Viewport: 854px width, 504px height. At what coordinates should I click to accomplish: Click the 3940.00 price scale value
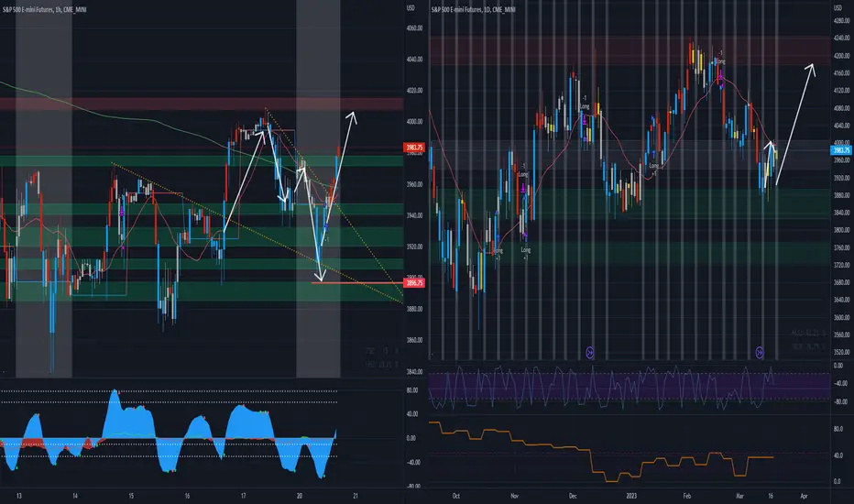pos(414,215)
